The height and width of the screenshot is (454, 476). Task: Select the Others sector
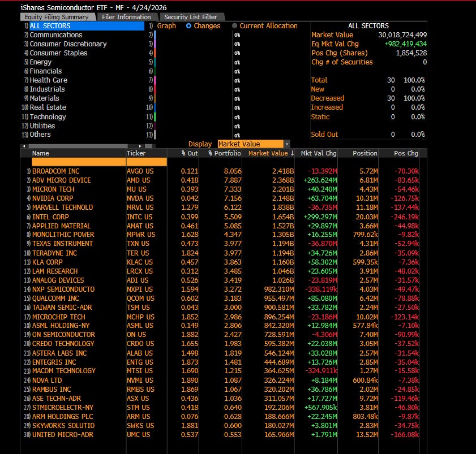pos(40,135)
